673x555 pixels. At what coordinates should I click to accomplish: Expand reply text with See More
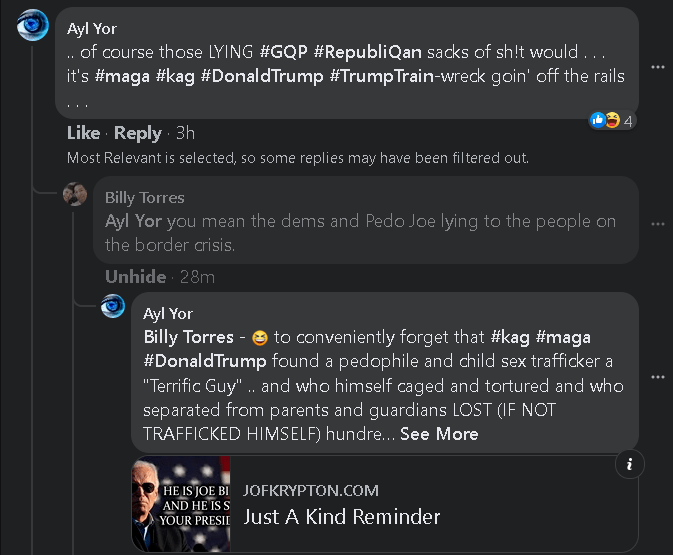[x=439, y=434]
